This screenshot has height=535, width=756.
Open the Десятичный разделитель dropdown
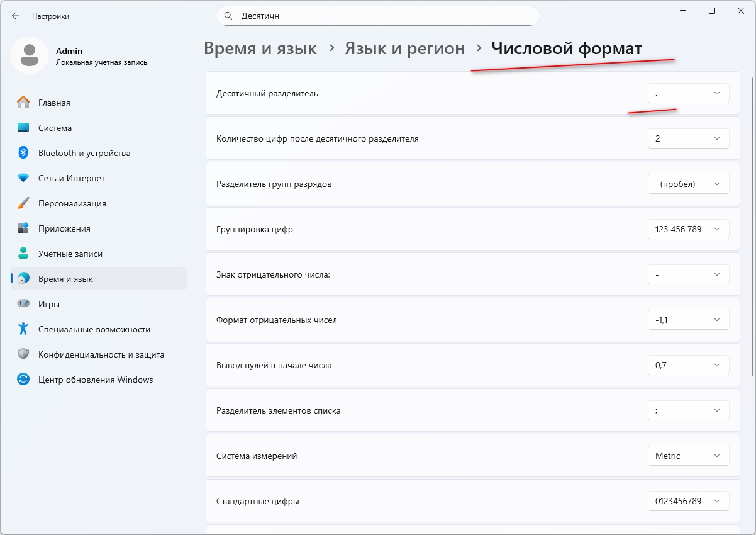click(x=688, y=93)
